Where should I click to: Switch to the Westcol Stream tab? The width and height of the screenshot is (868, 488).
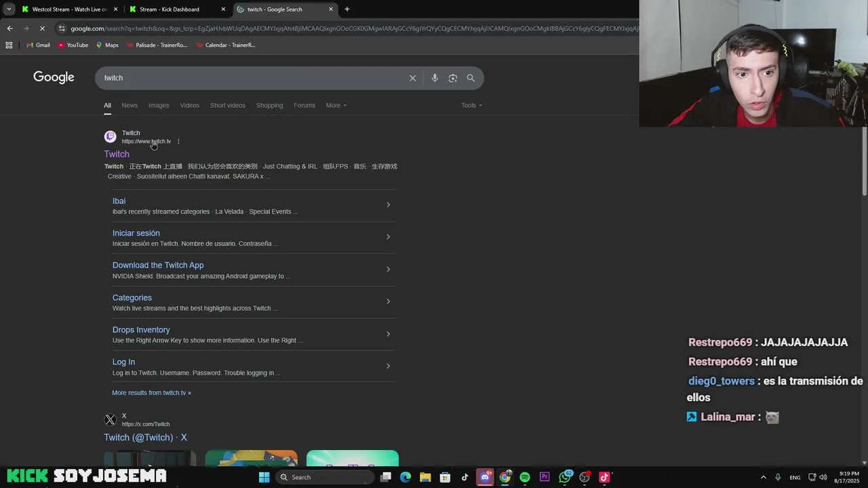click(69, 9)
